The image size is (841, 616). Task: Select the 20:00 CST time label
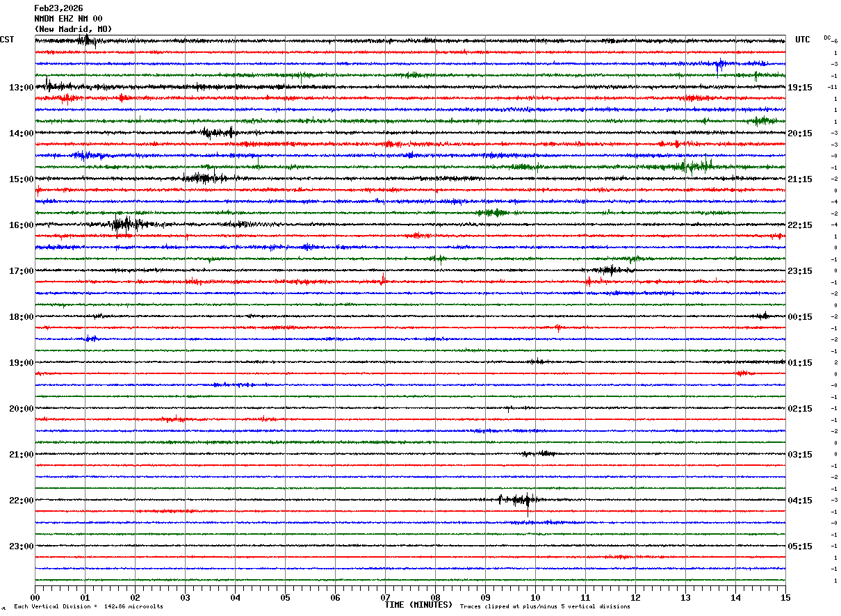(21, 409)
